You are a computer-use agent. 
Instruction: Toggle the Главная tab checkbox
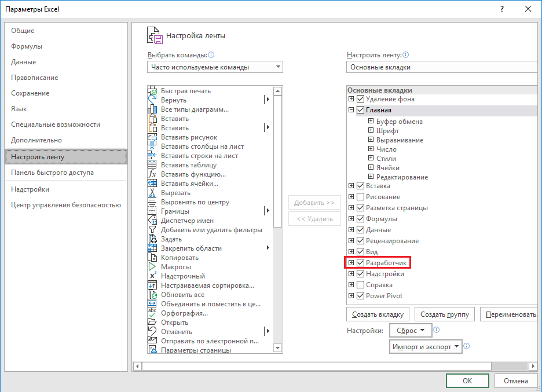360,110
